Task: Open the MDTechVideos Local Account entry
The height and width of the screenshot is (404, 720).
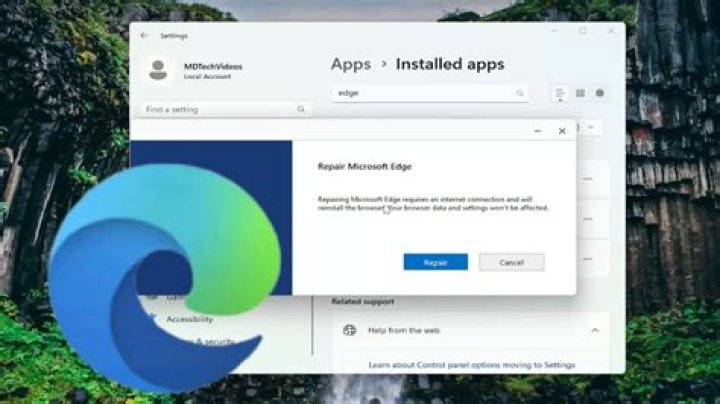Action: (213, 71)
